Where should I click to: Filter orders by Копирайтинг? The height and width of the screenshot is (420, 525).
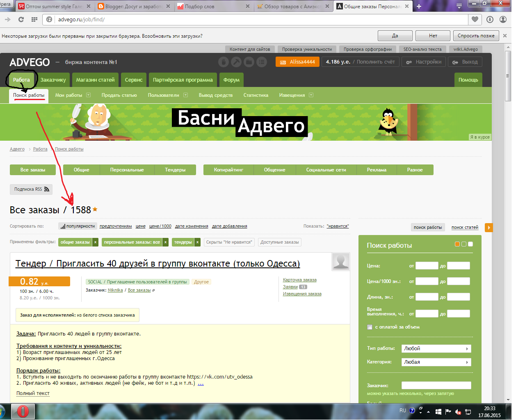[x=228, y=170]
